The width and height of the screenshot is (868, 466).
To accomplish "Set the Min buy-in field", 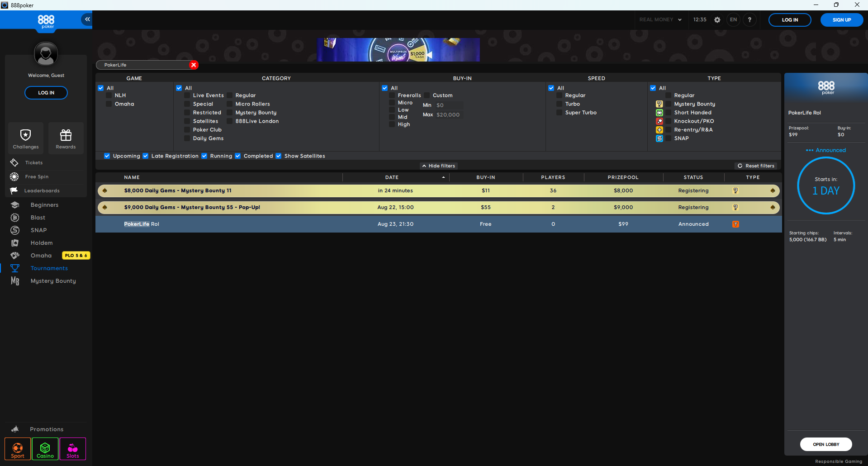I will (x=448, y=105).
